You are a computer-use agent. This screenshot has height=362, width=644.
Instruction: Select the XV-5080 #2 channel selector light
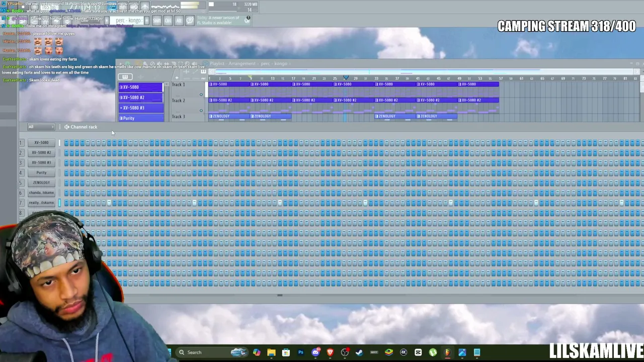pyautogui.click(x=59, y=152)
